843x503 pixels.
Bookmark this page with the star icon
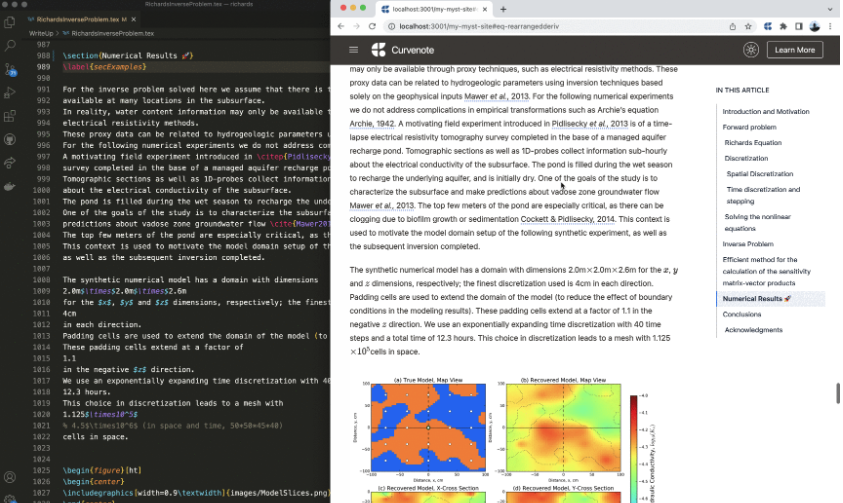point(749,26)
